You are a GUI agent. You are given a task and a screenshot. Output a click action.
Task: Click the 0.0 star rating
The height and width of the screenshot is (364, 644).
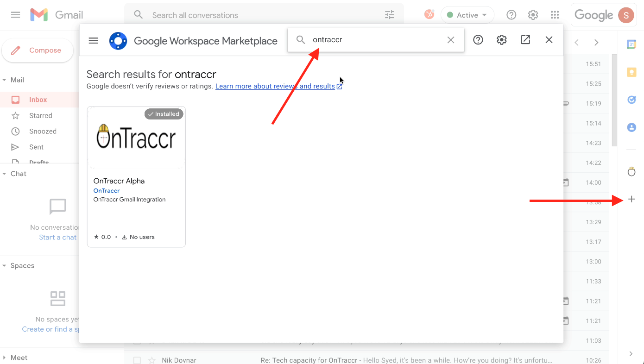coord(102,237)
